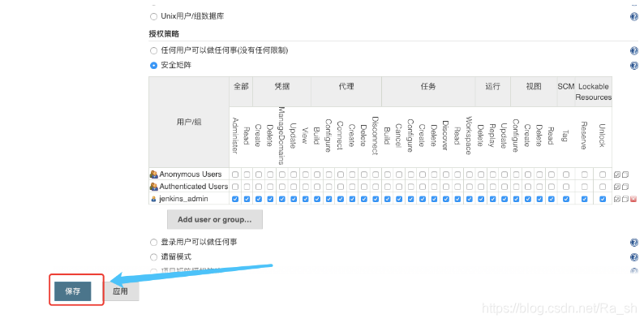Click select-all icon for jenkins_admin row

coord(617,199)
